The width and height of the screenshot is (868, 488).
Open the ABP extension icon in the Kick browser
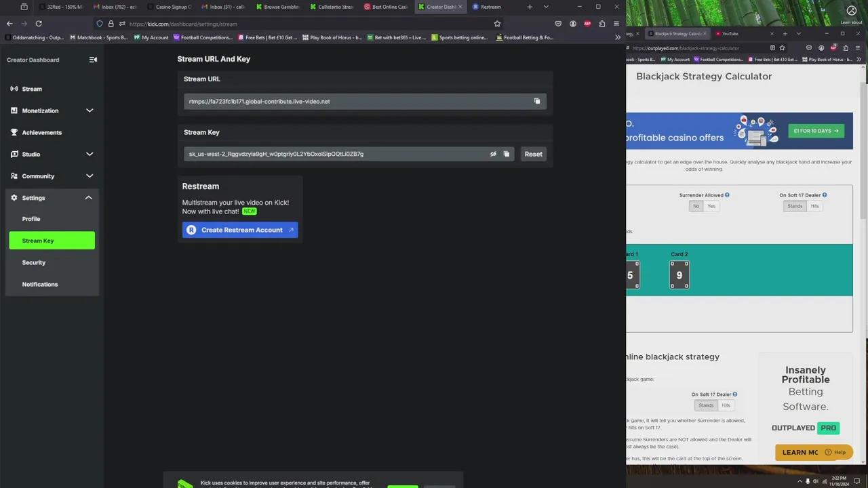click(x=587, y=24)
